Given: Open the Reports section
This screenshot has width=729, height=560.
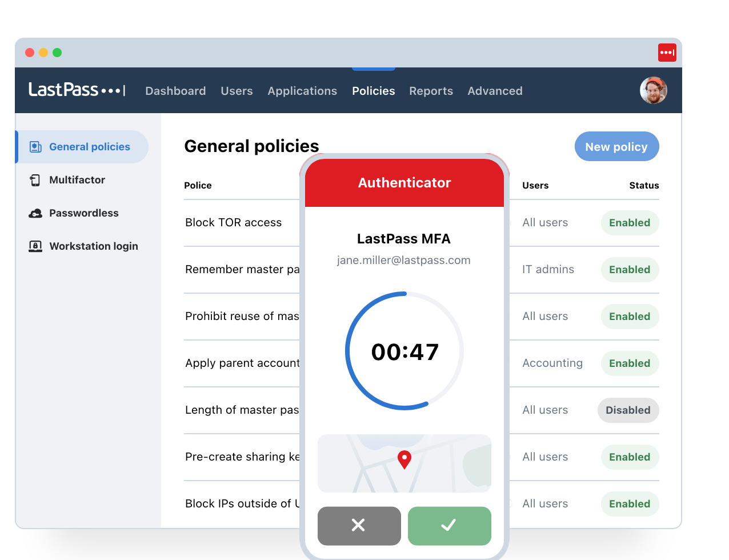Looking at the screenshot, I should 431,90.
